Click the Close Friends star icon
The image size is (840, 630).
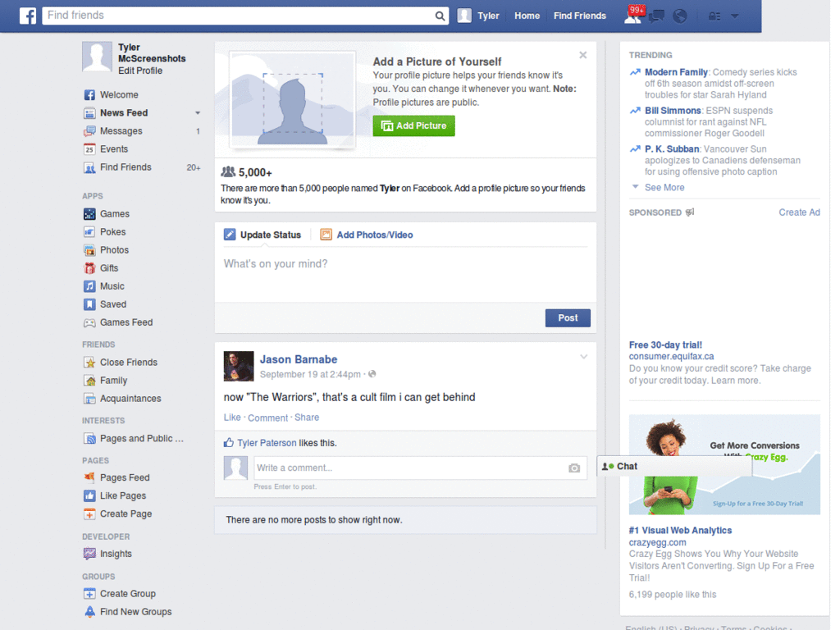coord(89,363)
